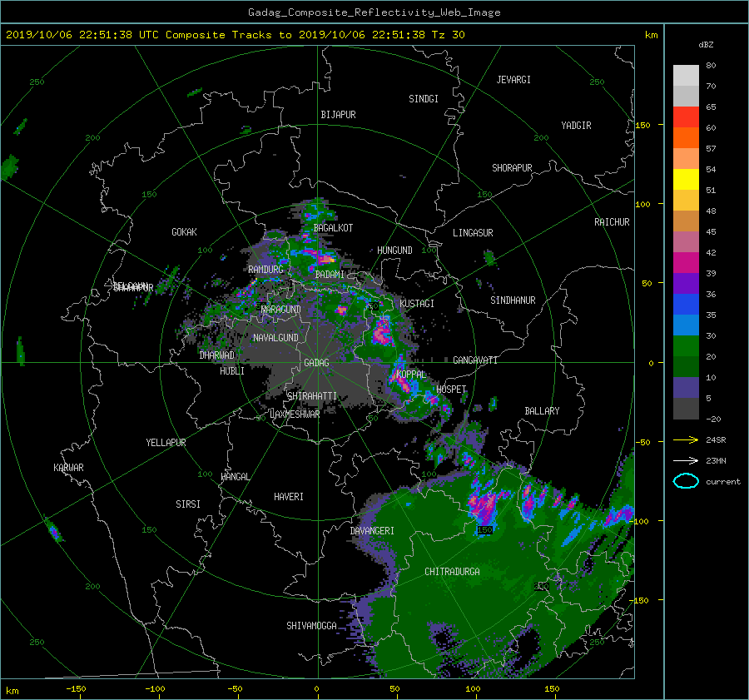The height and width of the screenshot is (700, 749).
Task: Click the RAICHUR city label
Action: (x=612, y=222)
